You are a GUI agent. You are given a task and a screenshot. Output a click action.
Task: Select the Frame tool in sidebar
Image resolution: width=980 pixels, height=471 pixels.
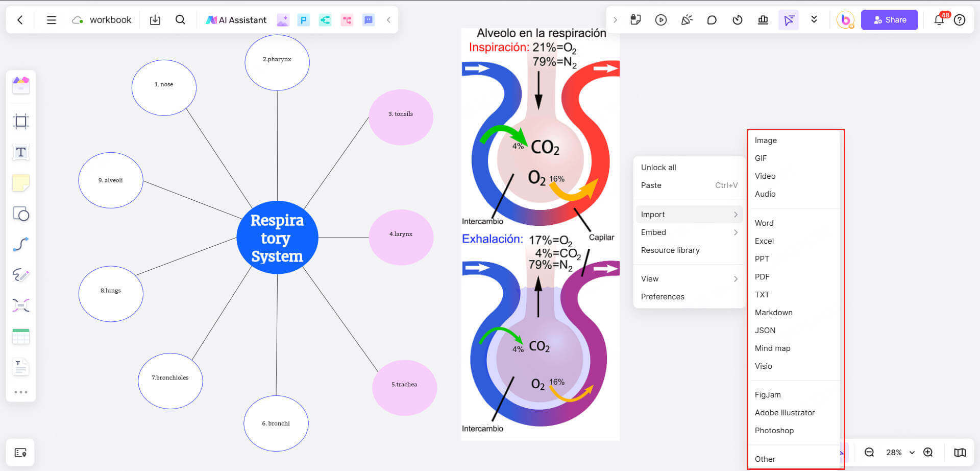coord(21,122)
